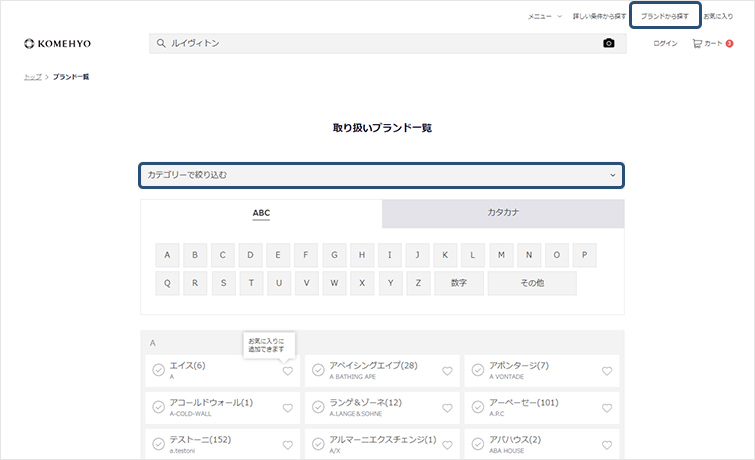Open お気に入り menu item
Viewport: 755px width, 460px height.
[718, 16]
